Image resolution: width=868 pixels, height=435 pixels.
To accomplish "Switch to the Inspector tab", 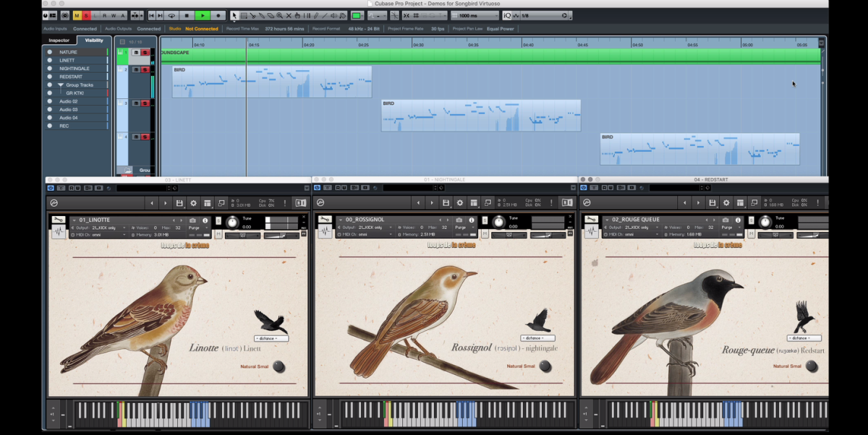I will [59, 40].
